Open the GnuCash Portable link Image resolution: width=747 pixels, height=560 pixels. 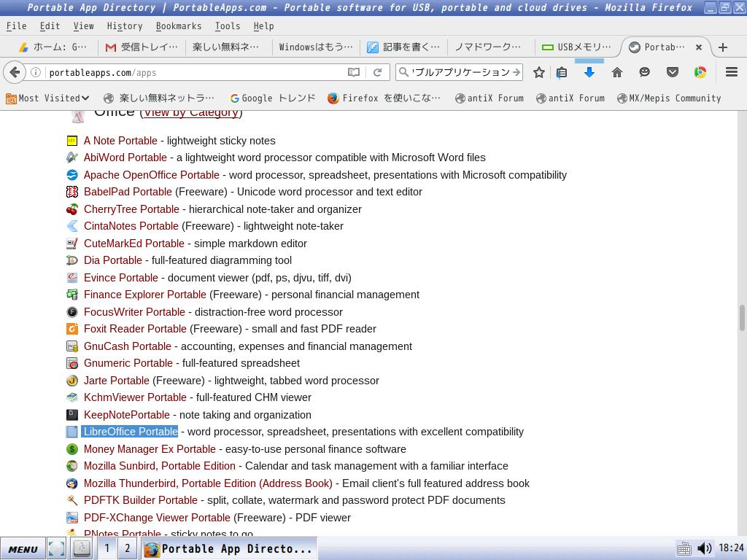click(127, 346)
